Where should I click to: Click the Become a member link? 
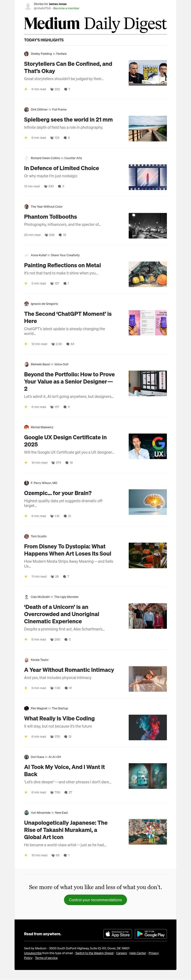pos(66,8)
